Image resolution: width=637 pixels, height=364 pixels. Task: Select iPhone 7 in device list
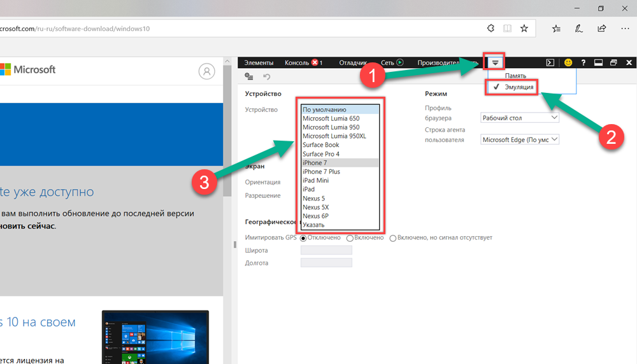point(340,163)
